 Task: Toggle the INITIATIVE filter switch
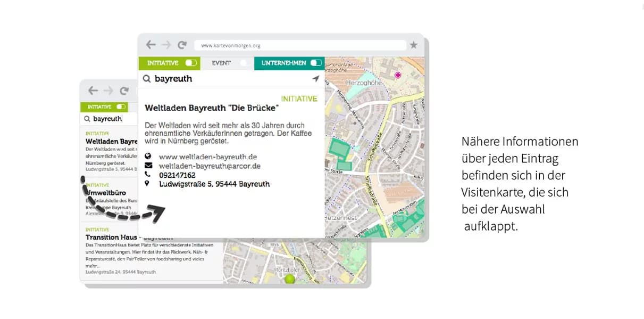191,63
